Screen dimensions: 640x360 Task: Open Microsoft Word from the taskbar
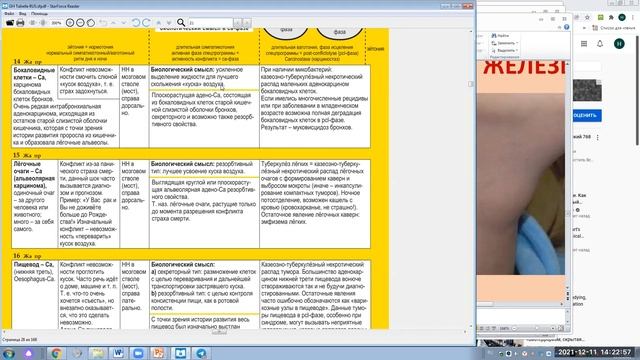[x=118, y=353]
